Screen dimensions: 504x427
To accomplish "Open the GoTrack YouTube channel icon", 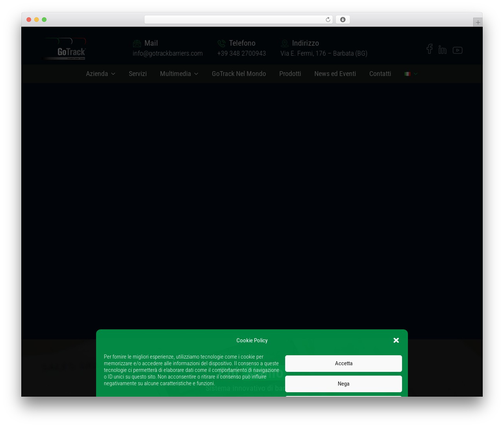I will 458,50.
